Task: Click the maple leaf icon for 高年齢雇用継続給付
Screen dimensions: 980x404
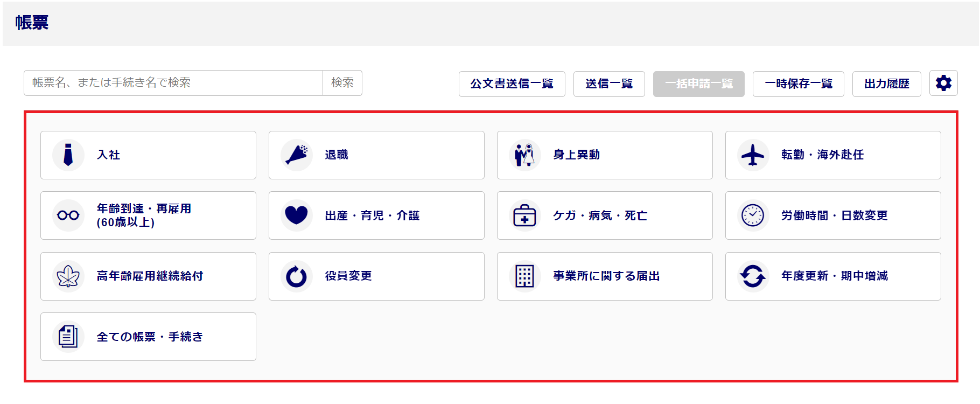Action: coord(68,276)
